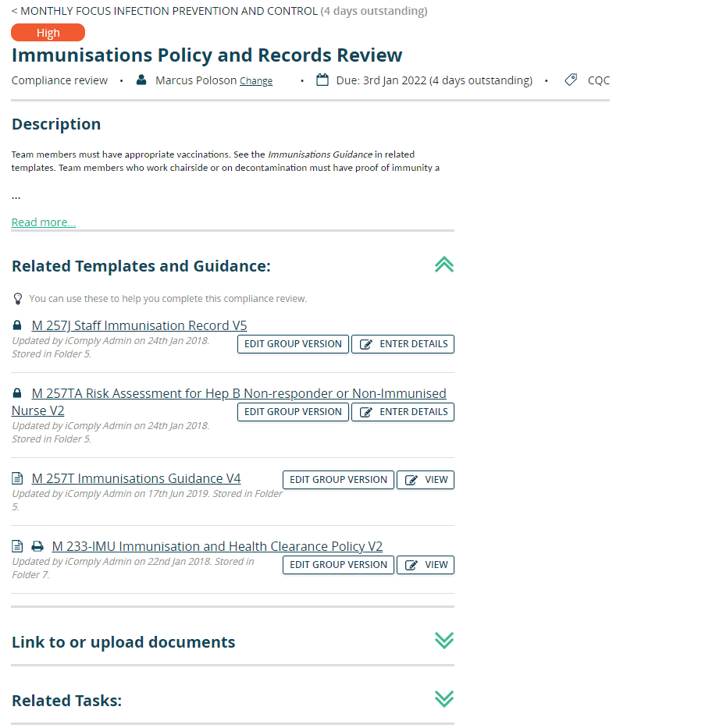Click pencil icon in M 257J Enter Details button
This screenshot has height=728, width=716.
click(366, 344)
